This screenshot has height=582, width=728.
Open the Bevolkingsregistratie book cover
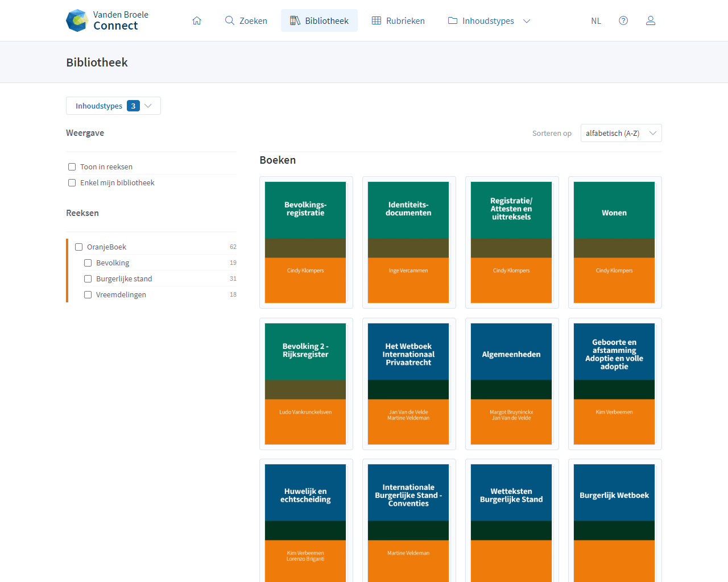click(306, 242)
